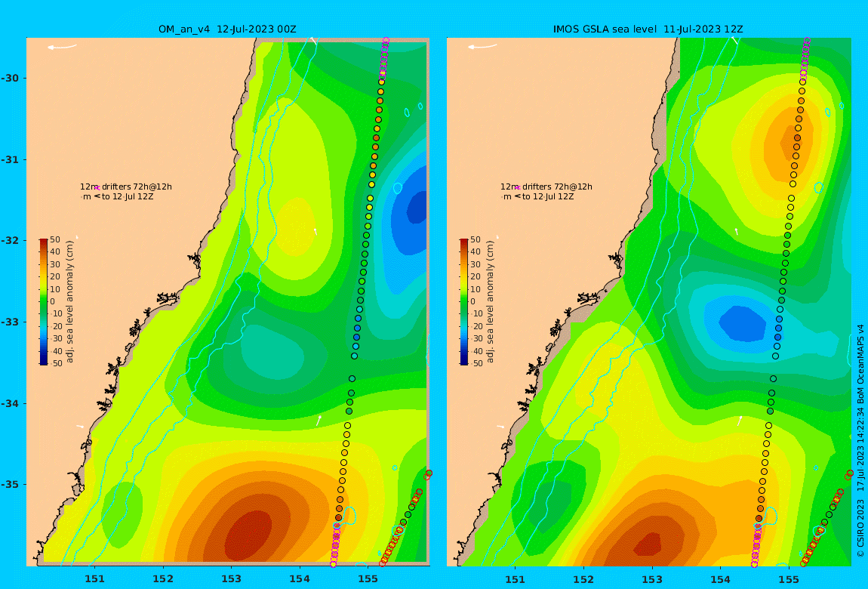Click longitude 155 under the left map
Screen dimensions: 868x589
(368, 579)
